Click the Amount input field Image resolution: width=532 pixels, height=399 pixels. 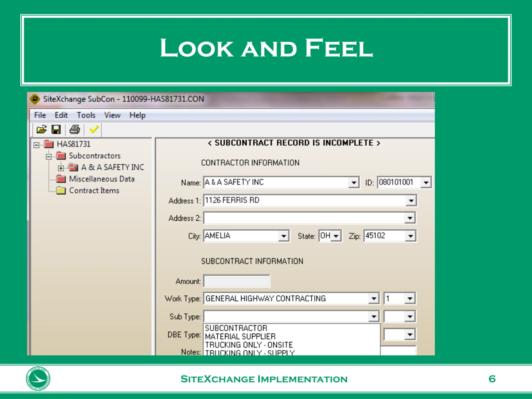(237, 281)
